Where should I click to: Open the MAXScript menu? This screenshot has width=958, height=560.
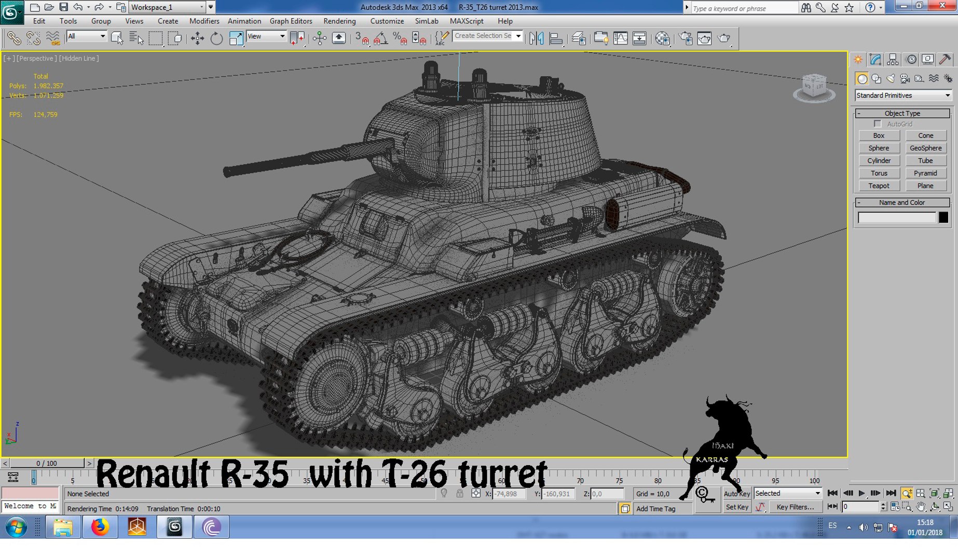[x=466, y=21]
